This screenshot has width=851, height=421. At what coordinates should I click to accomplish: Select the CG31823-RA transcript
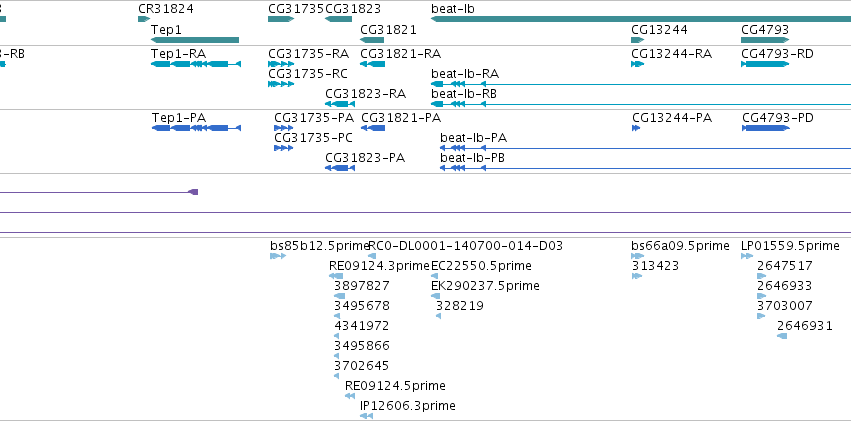point(340,104)
